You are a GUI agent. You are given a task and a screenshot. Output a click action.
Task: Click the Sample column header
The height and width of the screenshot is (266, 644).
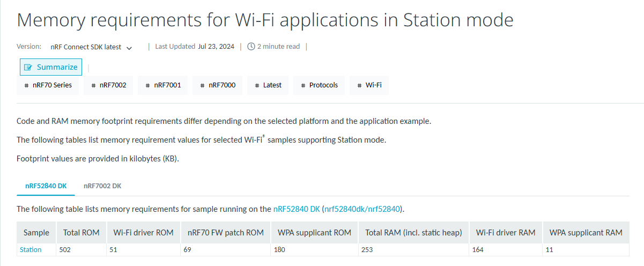[36, 233]
